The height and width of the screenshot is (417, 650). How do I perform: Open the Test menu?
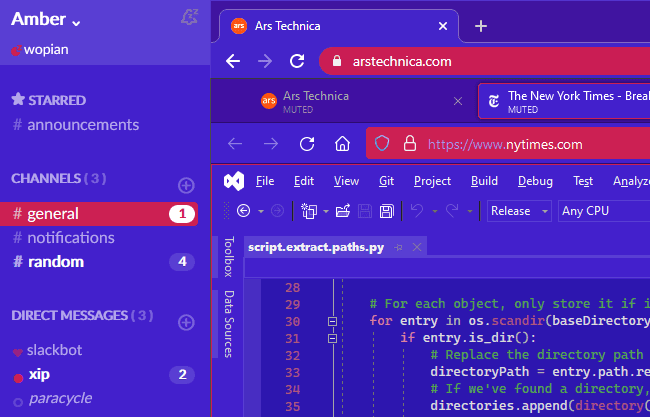click(x=583, y=181)
